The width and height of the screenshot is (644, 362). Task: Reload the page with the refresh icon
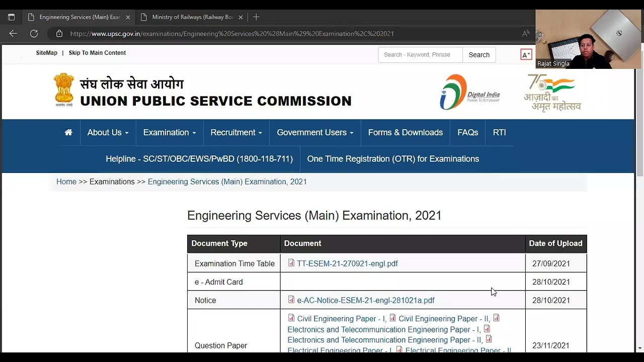[34, 34]
